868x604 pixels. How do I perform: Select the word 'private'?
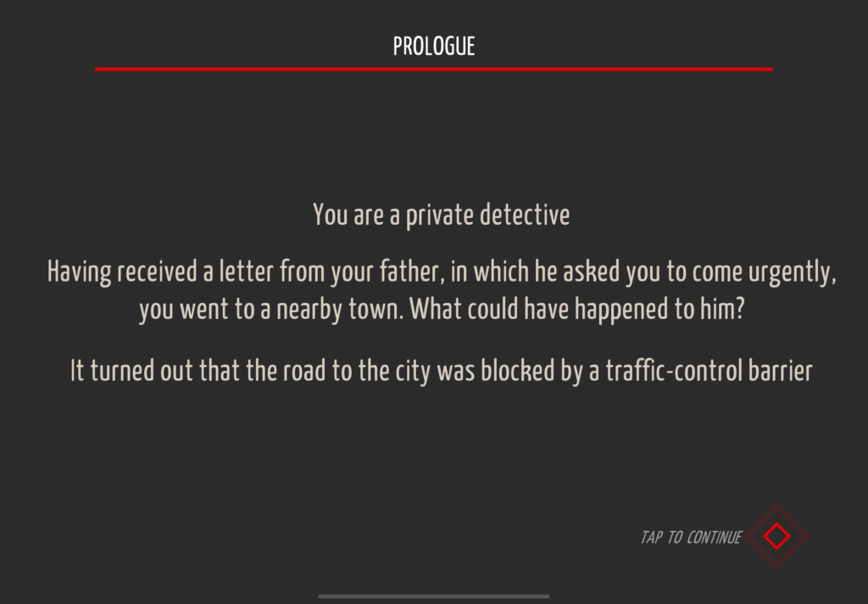tap(440, 215)
